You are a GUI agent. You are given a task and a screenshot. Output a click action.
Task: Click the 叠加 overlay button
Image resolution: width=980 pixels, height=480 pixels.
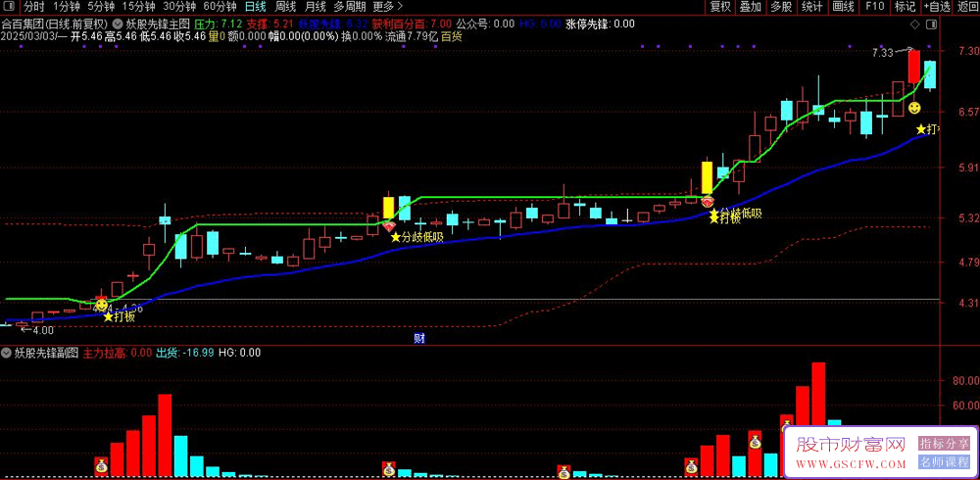[x=751, y=7]
